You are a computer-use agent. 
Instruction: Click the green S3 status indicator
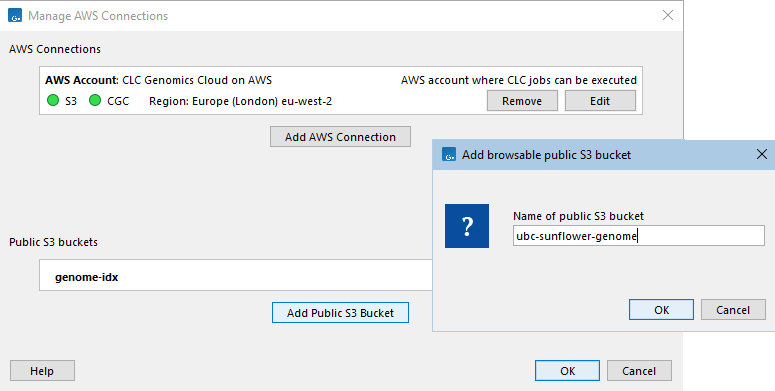click(53, 100)
